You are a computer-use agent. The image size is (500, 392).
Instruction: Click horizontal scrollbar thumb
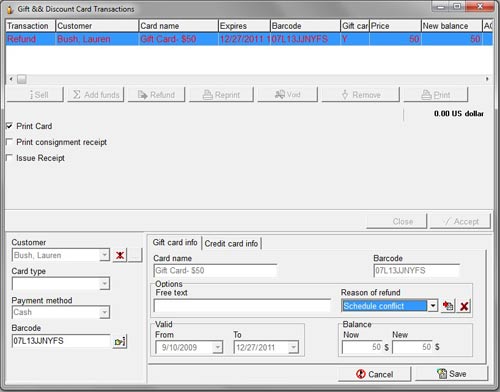[22, 79]
